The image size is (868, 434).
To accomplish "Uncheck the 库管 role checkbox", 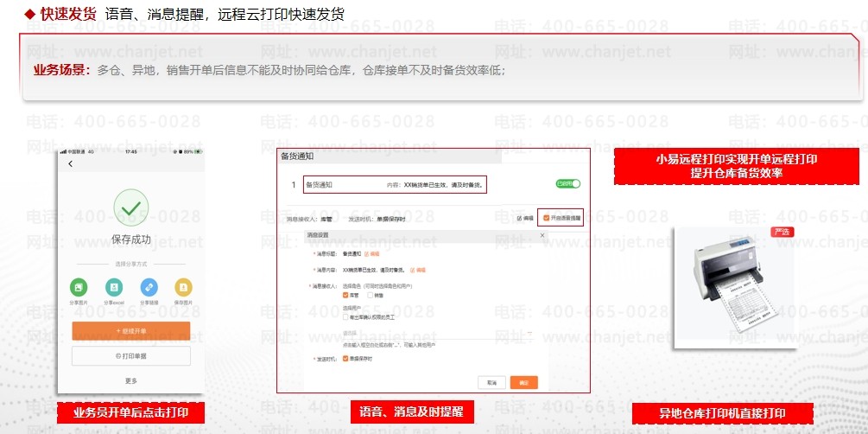I will (346, 295).
